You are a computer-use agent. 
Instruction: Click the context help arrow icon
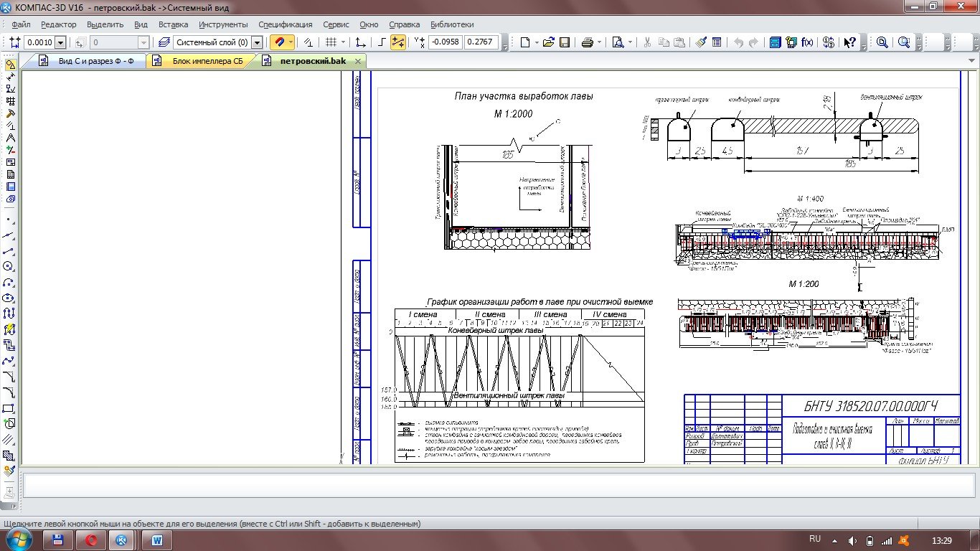coord(849,42)
